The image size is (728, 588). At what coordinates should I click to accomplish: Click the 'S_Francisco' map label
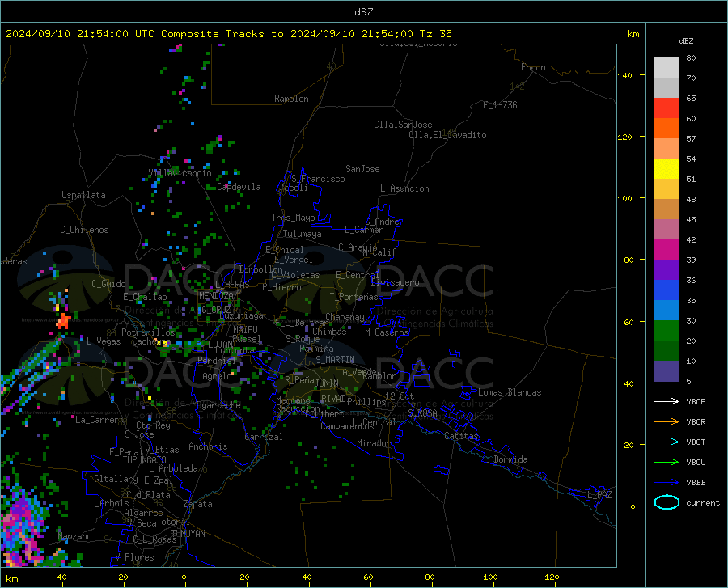(x=318, y=179)
